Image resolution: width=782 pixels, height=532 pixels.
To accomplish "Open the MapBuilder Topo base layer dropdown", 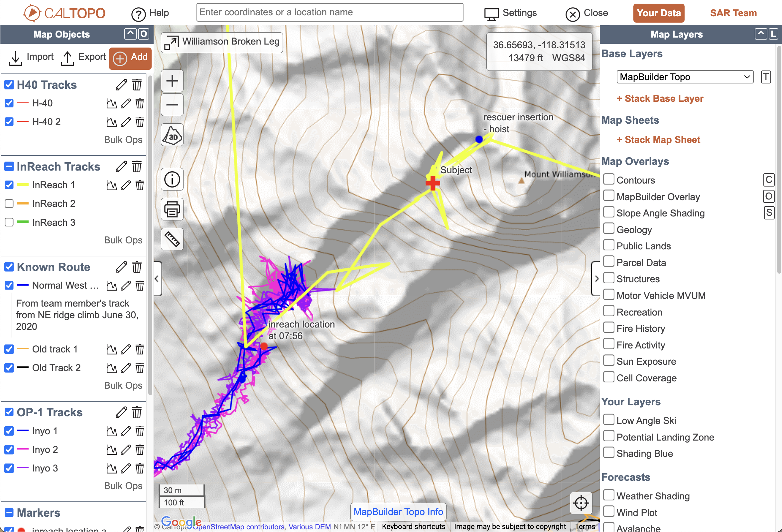I will [x=685, y=77].
